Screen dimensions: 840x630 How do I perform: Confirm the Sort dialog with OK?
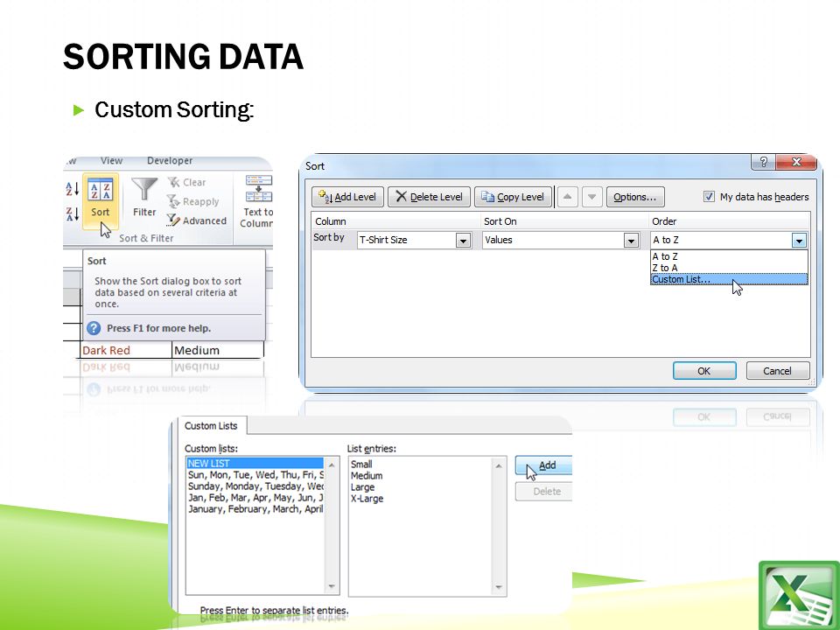click(x=703, y=371)
